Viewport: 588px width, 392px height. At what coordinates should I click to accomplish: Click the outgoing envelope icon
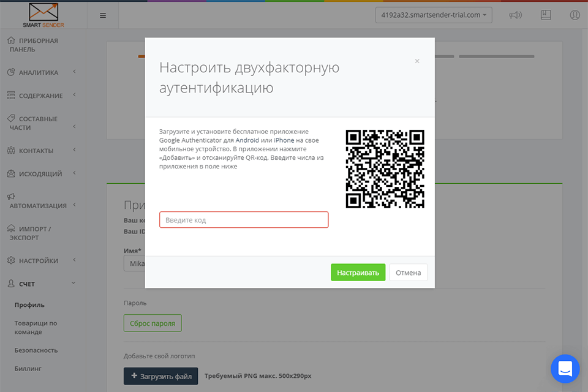tap(11, 174)
